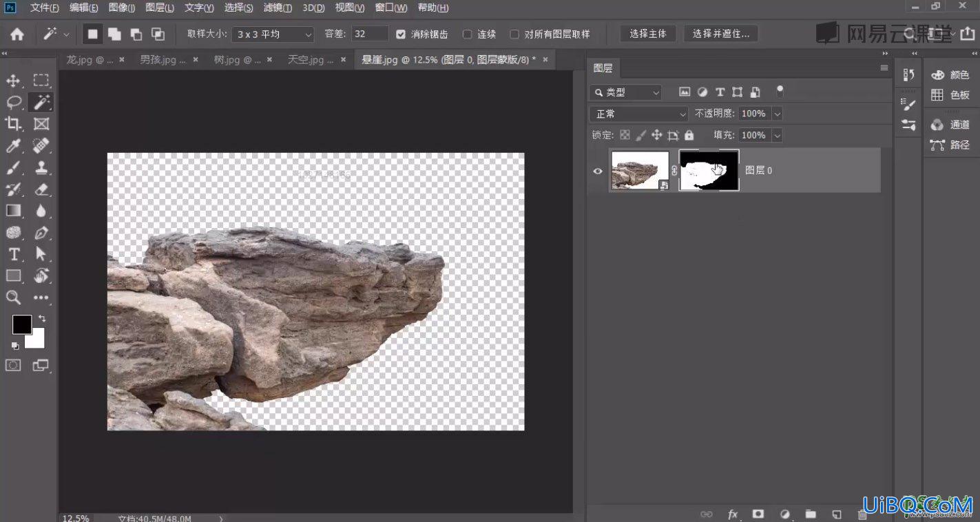Open the 文件(F) menu
This screenshot has width=980, height=522.
pos(44,8)
